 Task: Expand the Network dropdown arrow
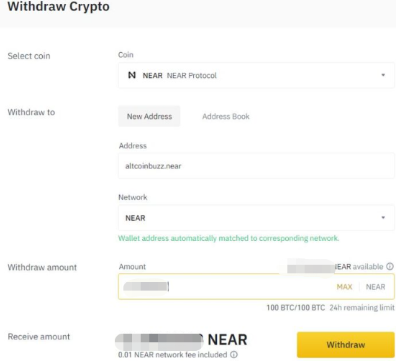(x=383, y=218)
